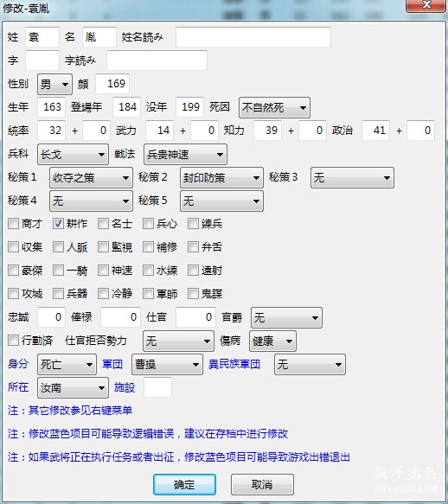
Task: Check the 遠射 checkbox
Action: coord(193,270)
